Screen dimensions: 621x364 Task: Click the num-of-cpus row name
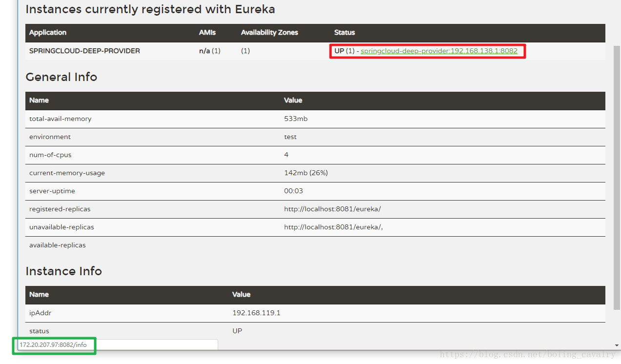tap(50, 155)
